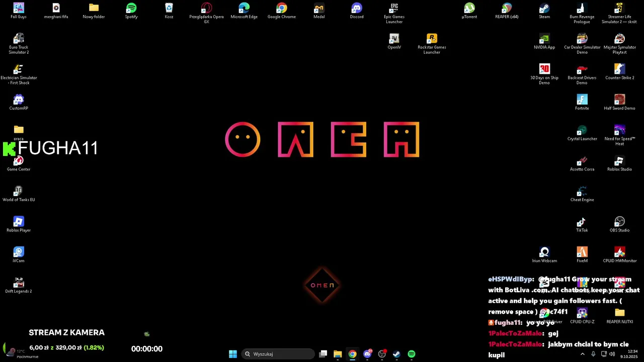Open CPUID CPU-Z shortcut
The image size is (644, 362).
pyautogui.click(x=582, y=316)
